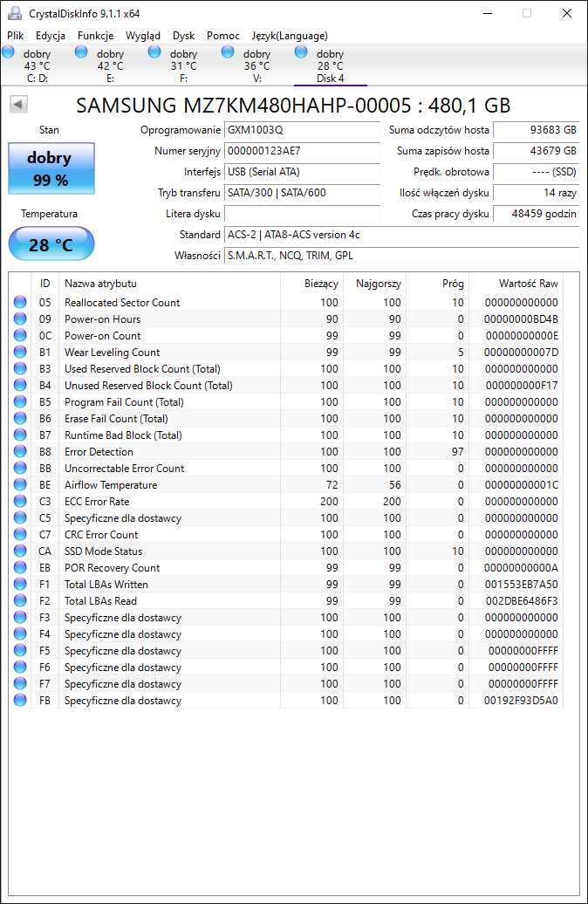Click status orb for Airflow Temperature

tap(20, 484)
